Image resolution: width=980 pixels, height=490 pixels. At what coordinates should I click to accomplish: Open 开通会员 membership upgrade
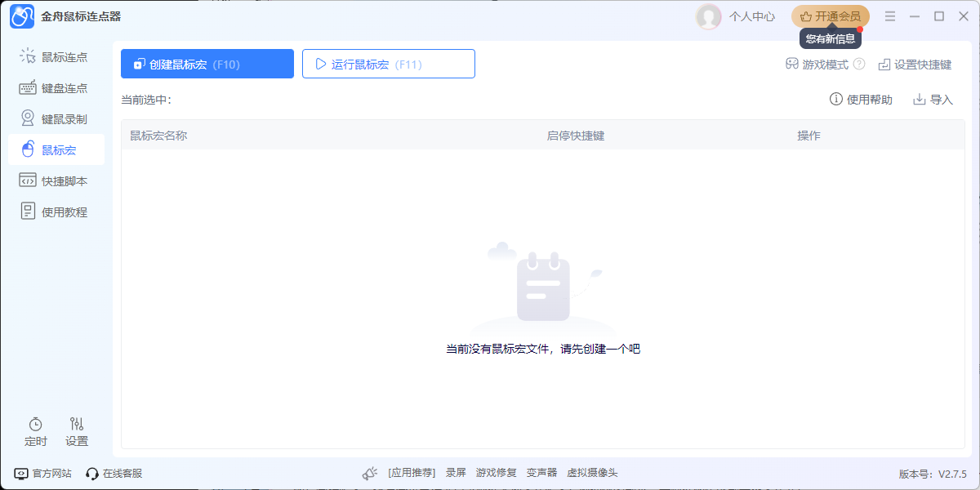point(830,16)
